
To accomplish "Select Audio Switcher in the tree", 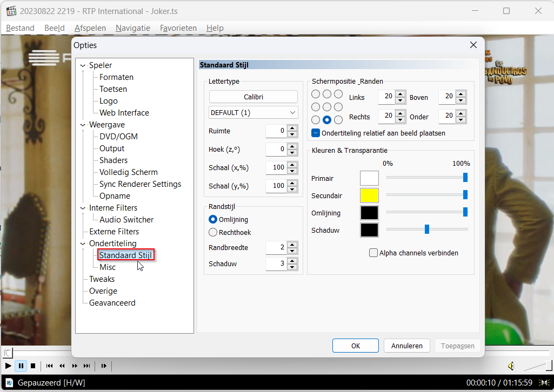I will [126, 220].
